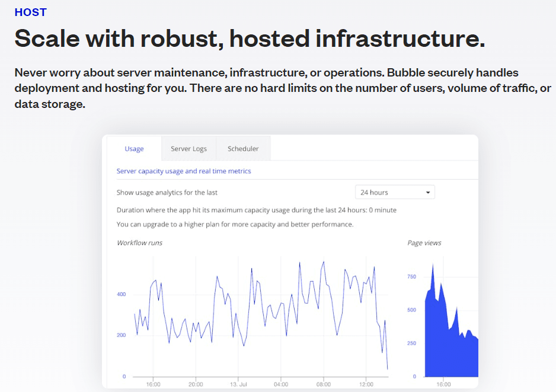Open the 24 hours dropdown
This screenshot has height=392, width=556.
coord(395,192)
